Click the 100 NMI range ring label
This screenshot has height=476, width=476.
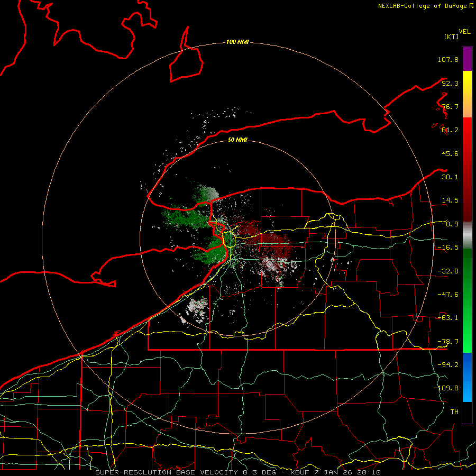click(237, 42)
